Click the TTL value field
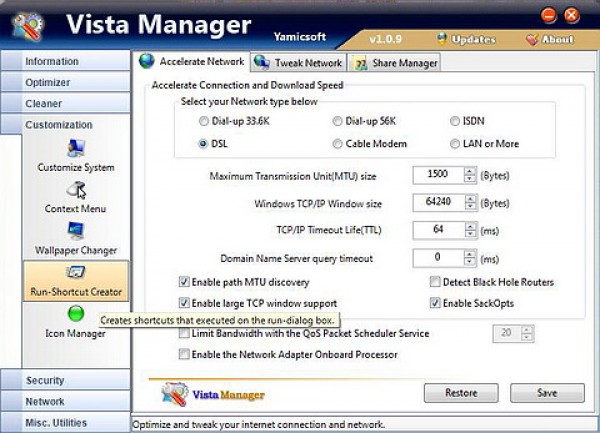The height and width of the screenshot is (433, 600). pyautogui.click(x=439, y=230)
